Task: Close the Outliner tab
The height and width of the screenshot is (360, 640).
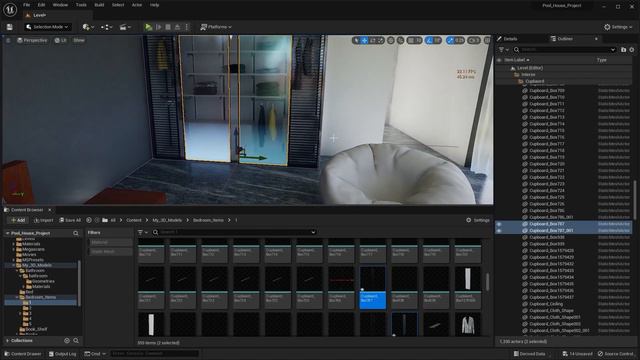Action: (596, 39)
